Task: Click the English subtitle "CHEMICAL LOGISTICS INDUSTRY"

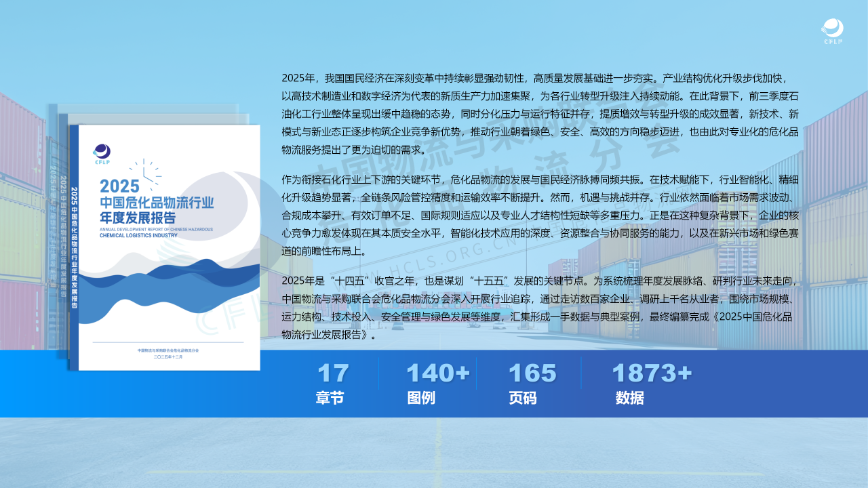Action: coord(138,237)
